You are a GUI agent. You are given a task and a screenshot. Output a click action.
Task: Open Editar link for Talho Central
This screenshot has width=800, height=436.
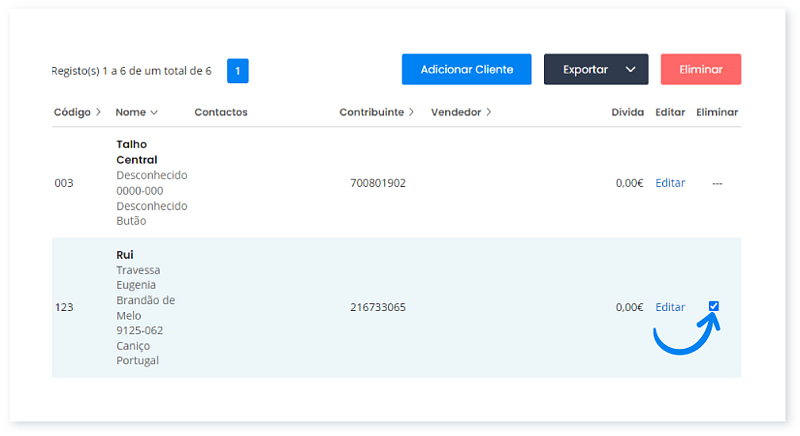(x=670, y=183)
